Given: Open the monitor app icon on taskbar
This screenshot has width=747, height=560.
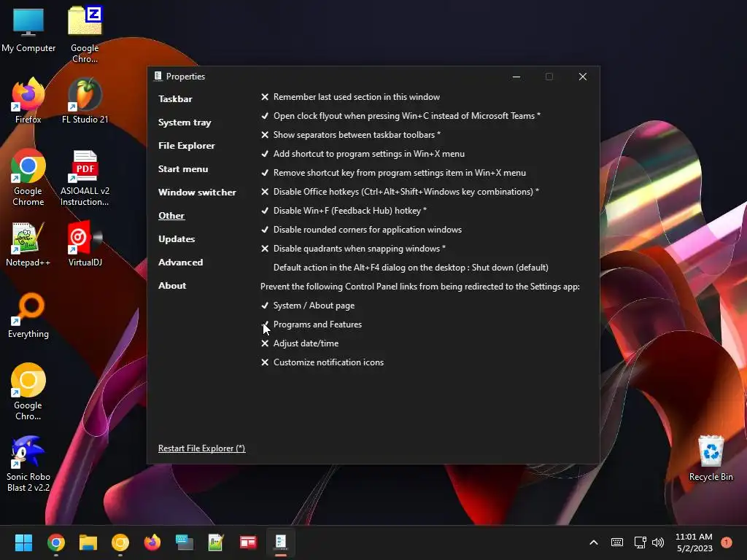Looking at the screenshot, I should click(185, 542).
